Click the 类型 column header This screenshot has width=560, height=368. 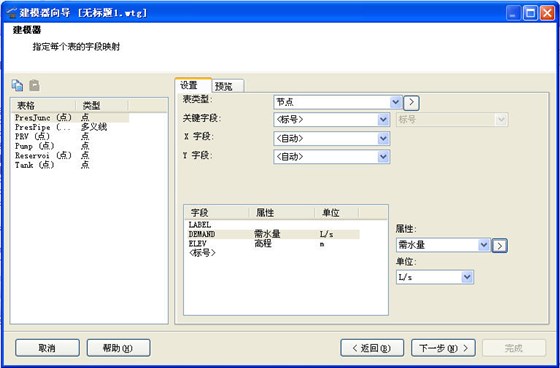(x=102, y=105)
